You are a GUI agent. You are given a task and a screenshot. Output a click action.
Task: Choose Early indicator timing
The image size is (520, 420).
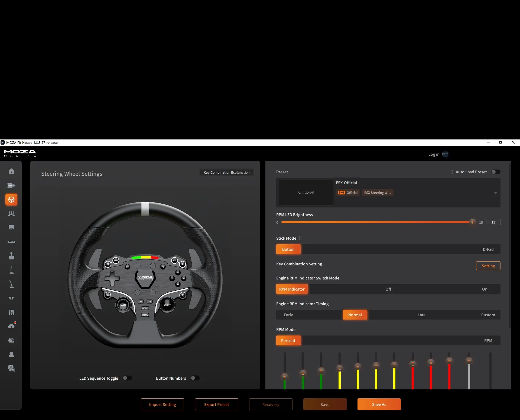(x=288, y=315)
